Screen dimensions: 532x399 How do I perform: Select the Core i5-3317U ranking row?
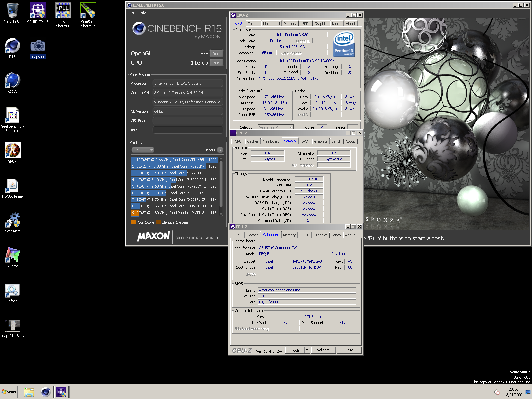click(x=175, y=199)
